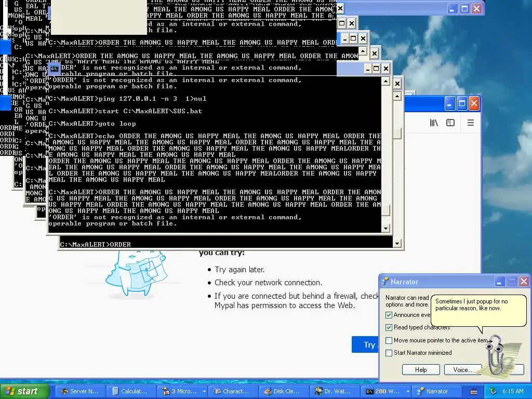Image resolution: width=532 pixels, height=399 pixels.
Task: Click Clippy's yellow speech balloon
Action: coord(478,310)
